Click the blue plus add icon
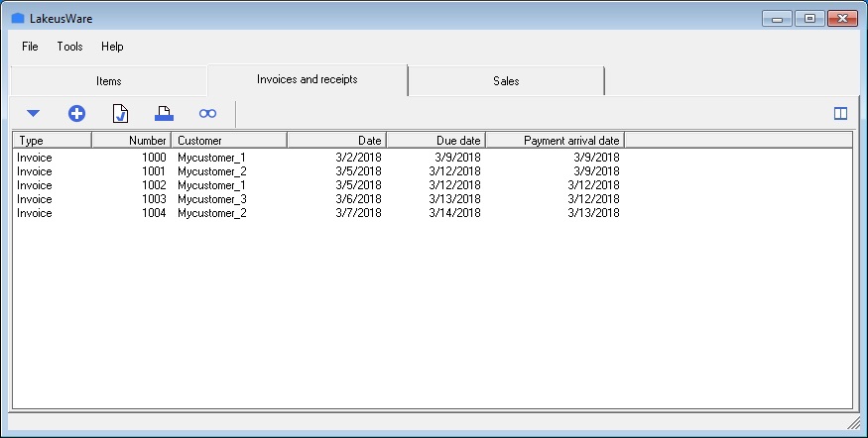 tap(76, 114)
